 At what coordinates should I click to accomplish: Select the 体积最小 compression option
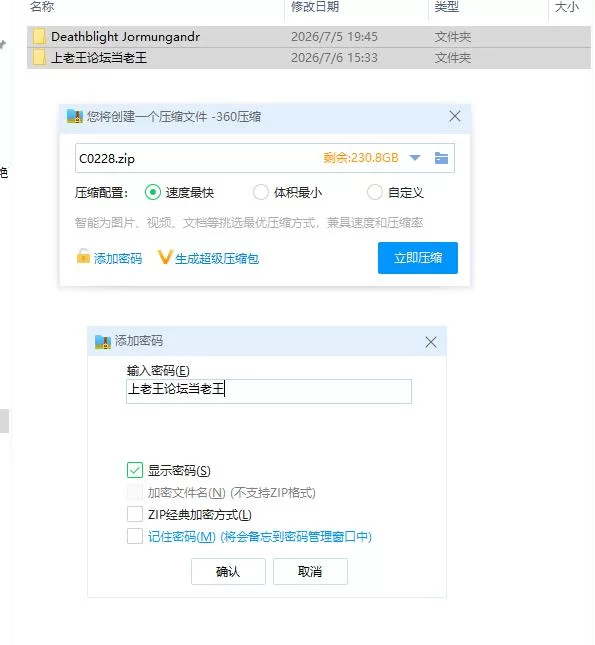pos(261,192)
